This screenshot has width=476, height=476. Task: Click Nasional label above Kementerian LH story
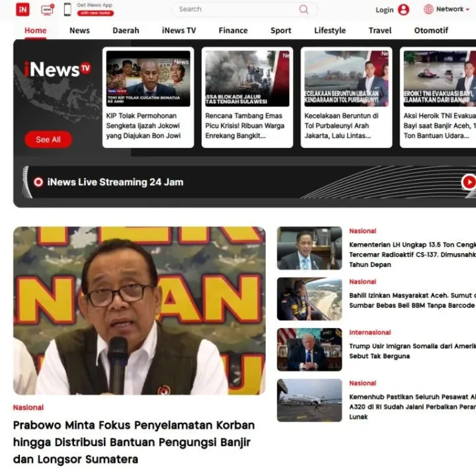363,231
